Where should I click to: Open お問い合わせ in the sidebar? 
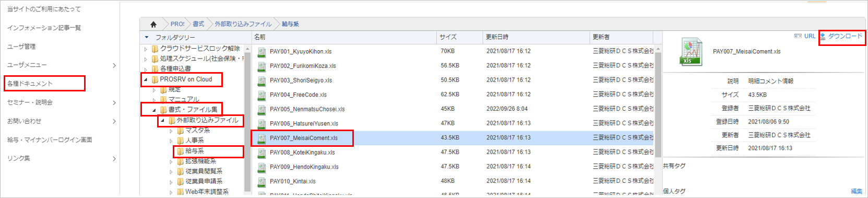point(24,121)
